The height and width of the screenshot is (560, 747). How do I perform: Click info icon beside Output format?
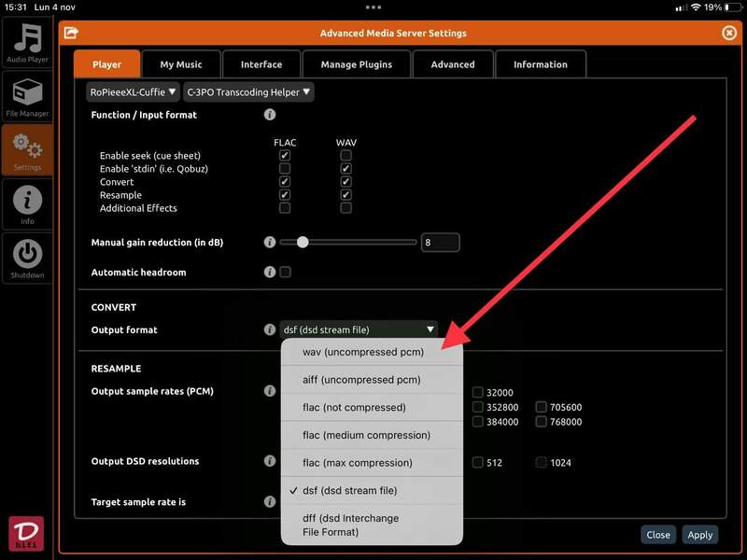[270, 329]
